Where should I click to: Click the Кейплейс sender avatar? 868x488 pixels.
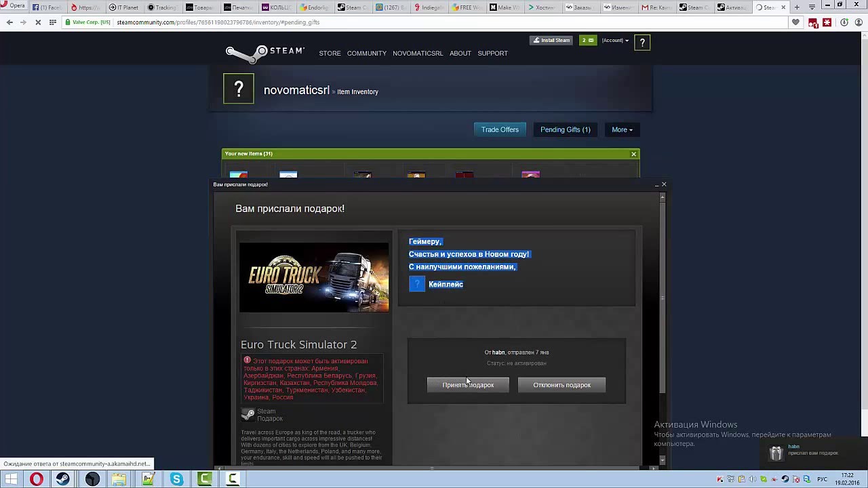pyautogui.click(x=417, y=284)
